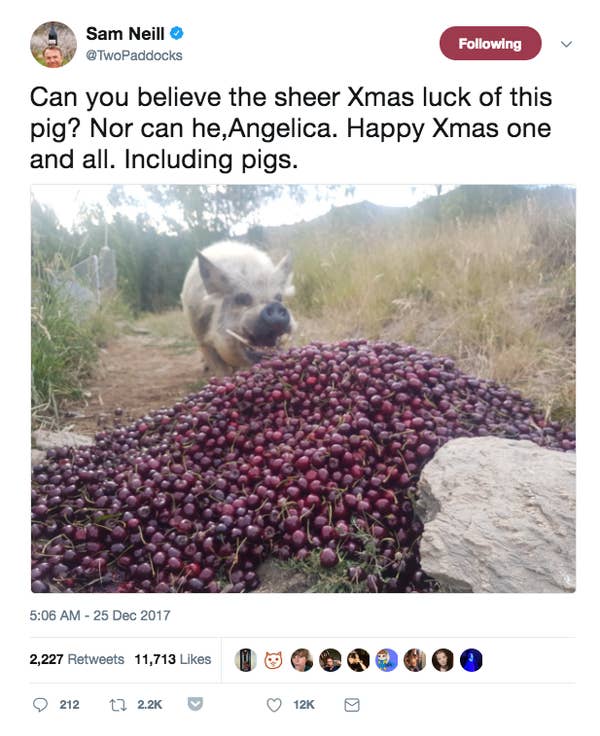
Task: Click the reply speech bubble icon
Action: 40,705
